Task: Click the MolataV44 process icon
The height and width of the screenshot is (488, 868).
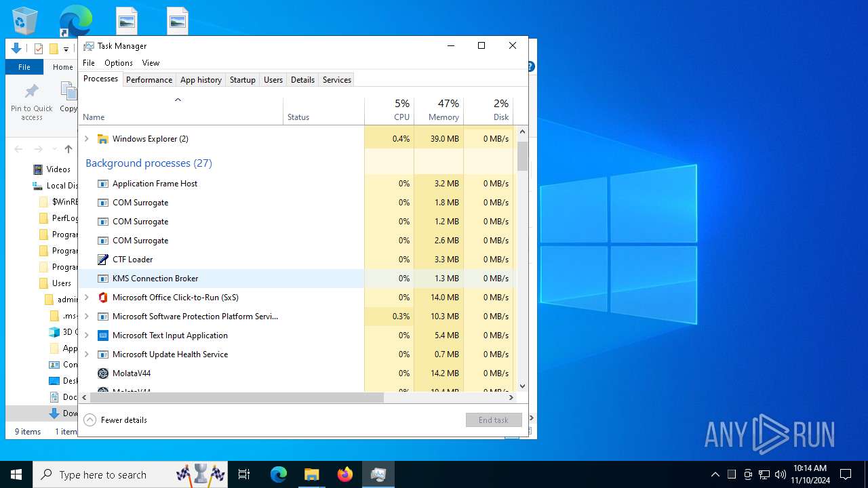Action: [103, 373]
